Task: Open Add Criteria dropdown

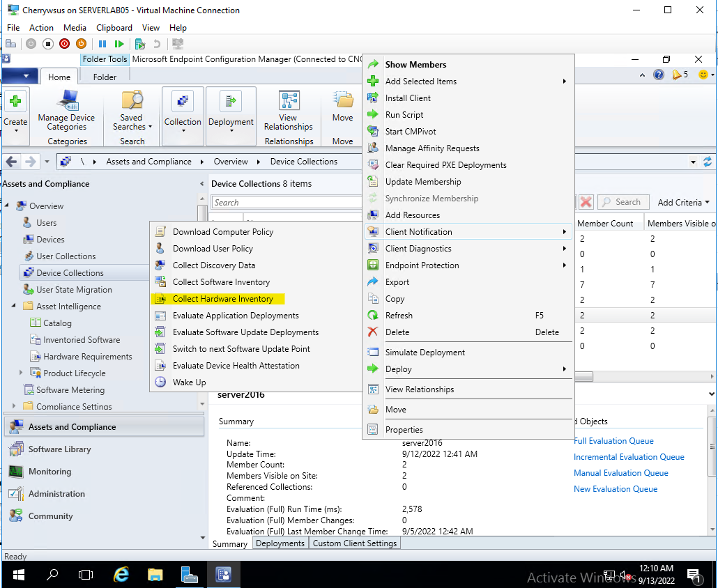Action: (683, 202)
